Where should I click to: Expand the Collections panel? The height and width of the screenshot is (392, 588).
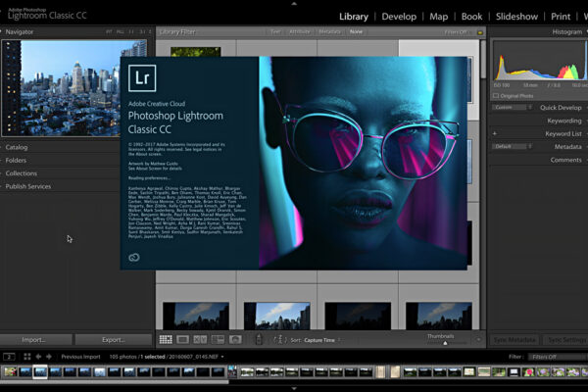pyautogui.click(x=21, y=172)
